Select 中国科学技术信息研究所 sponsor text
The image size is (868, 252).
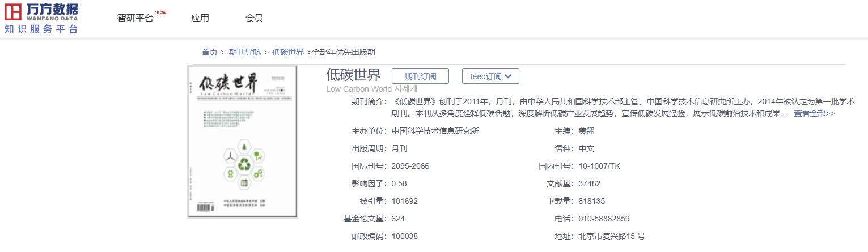pos(435,131)
